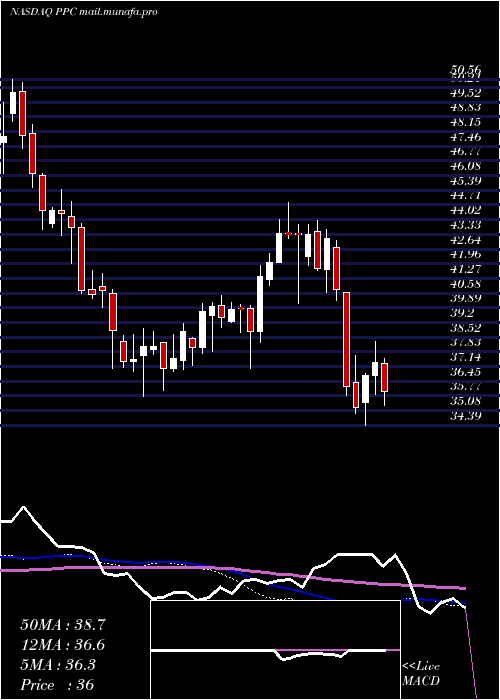Screen dimensions: 500x700
Task: Select the 41.96 price level label
Action: pyautogui.click(x=466, y=254)
